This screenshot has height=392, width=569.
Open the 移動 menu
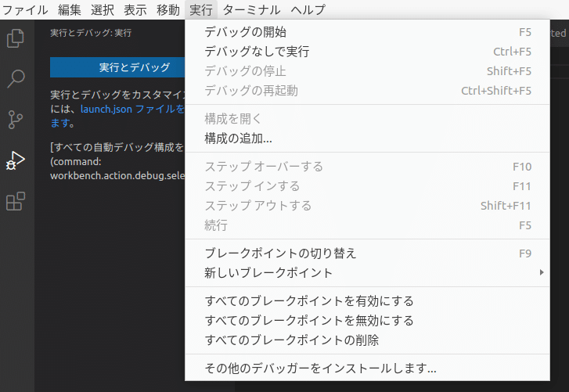(168, 10)
